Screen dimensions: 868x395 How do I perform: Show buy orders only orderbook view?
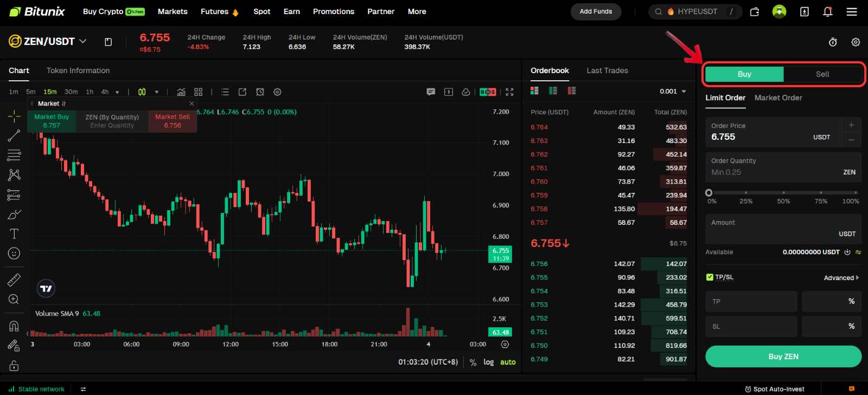click(x=553, y=90)
